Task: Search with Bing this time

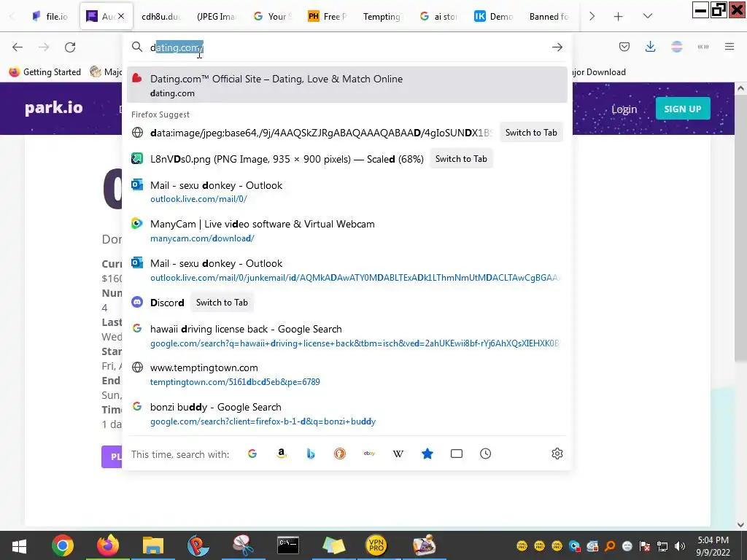Action: point(311,454)
